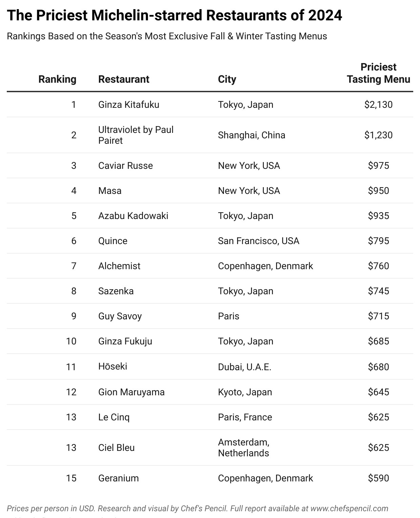The height and width of the screenshot is (518, 420).
Task: Click the chart title about Priciest Michelin-starred Restaurants
Action: (174, 16)
